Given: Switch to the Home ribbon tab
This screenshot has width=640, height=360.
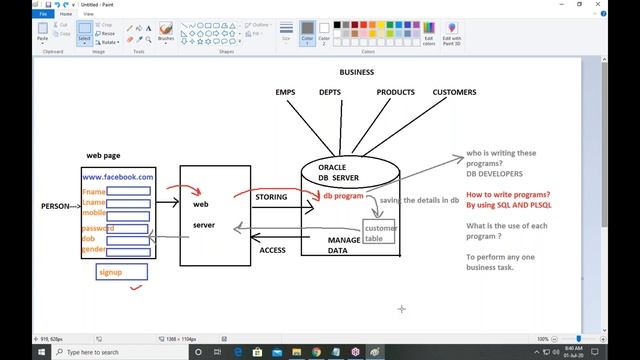Looking at the screenshot, I should (x=66, y=14).
